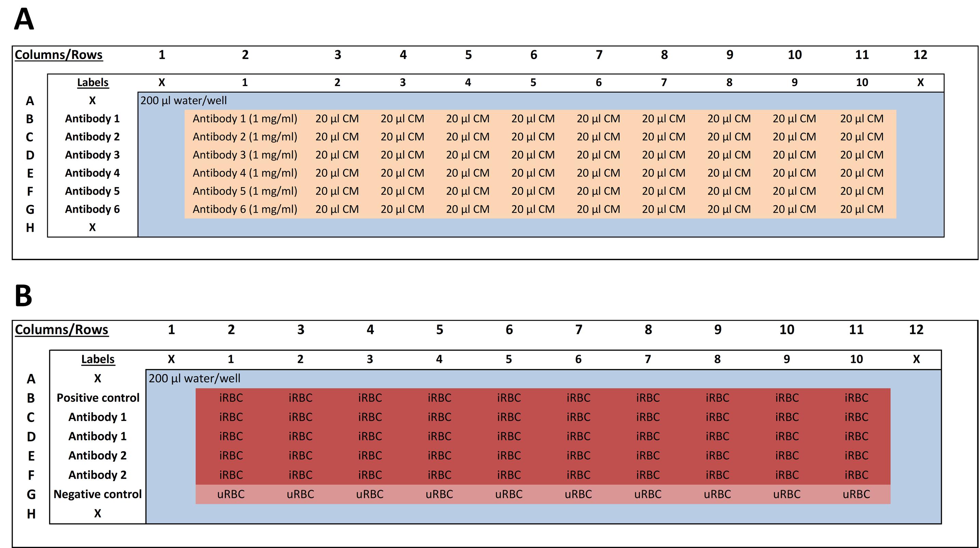Click bold "Antibody 4" row label in panel A
The image size is (980, 548).
click(93, 173)
